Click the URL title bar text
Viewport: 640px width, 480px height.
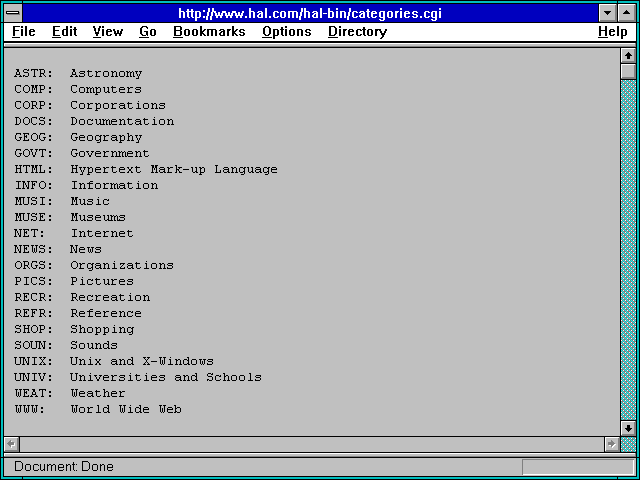point(310,13)
